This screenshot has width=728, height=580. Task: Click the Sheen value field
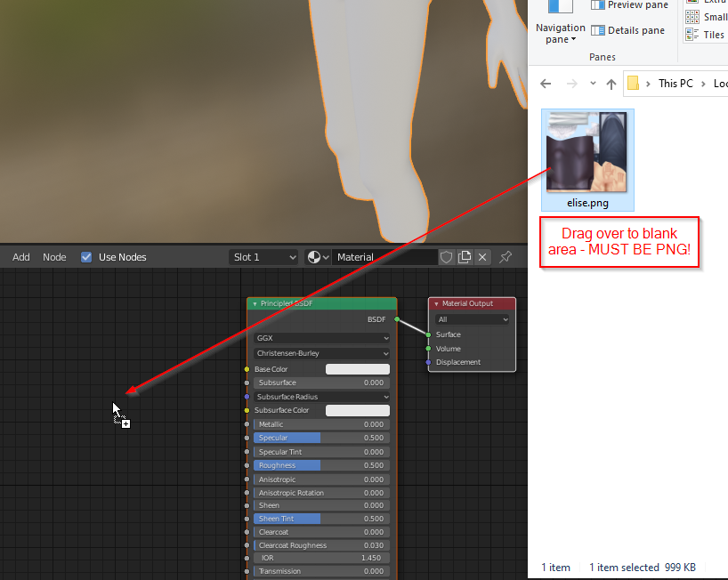322,505
